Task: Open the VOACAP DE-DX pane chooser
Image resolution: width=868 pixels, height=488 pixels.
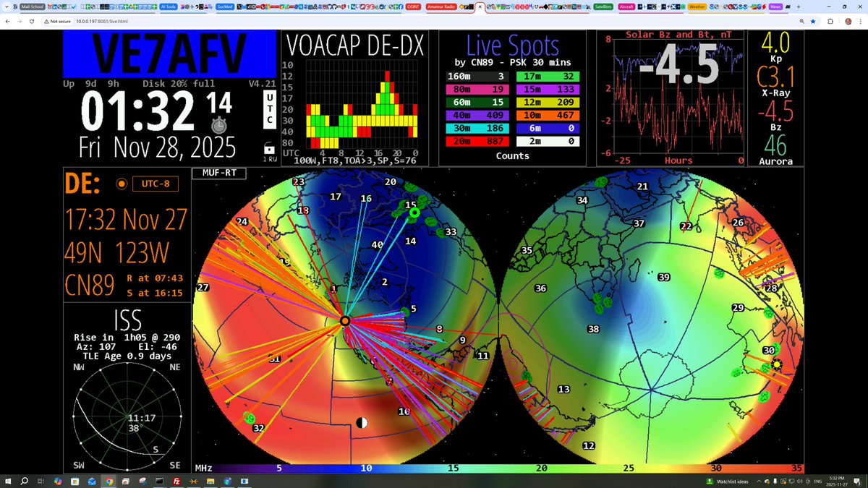Action: pyautogui.click(x=354, y=46)
